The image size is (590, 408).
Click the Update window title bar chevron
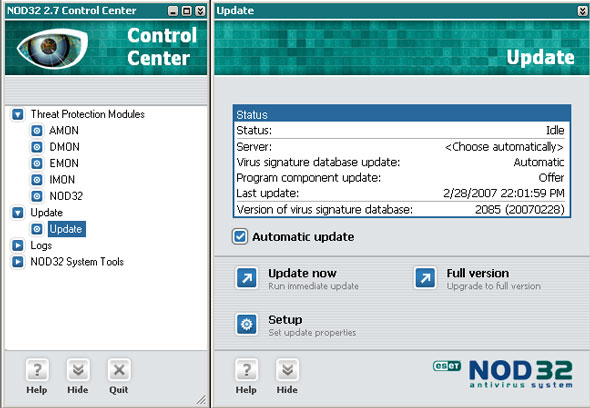[582, 11]
